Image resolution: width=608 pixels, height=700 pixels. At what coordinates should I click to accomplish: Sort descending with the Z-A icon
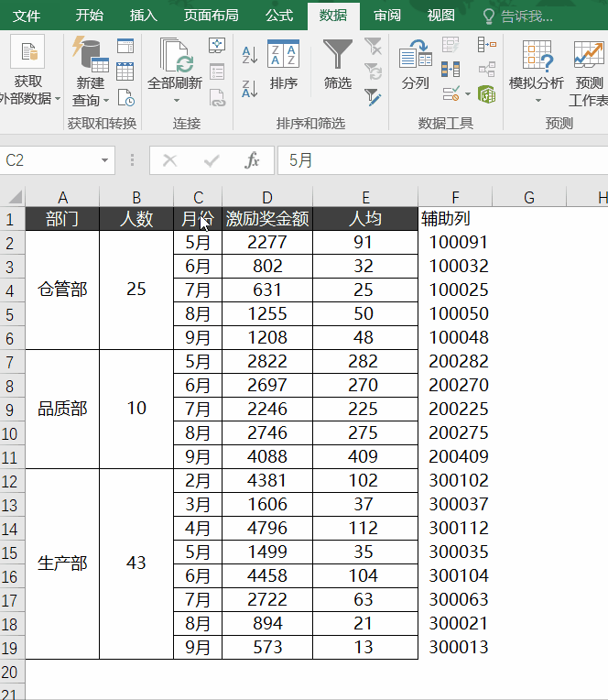[249, 88]
